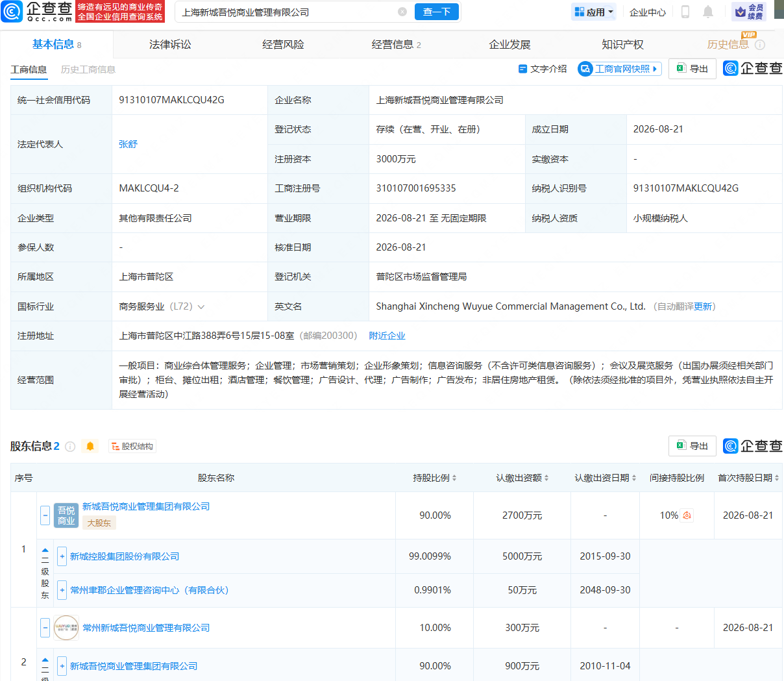This screenshot has width=784, height=681.
Task: Click the 大股东 tag label
Action: click(x=99, y=523)
